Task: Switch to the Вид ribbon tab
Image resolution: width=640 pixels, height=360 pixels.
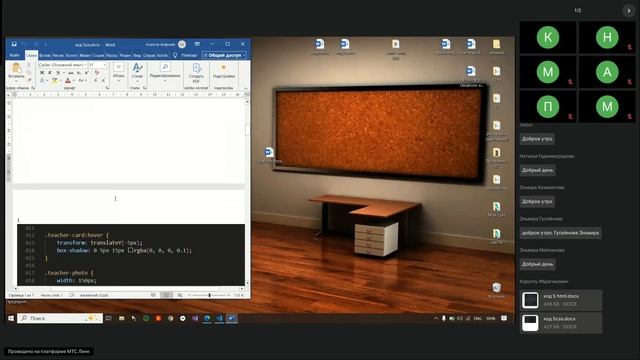Action: pyautogui.click(x=137, y=55)
